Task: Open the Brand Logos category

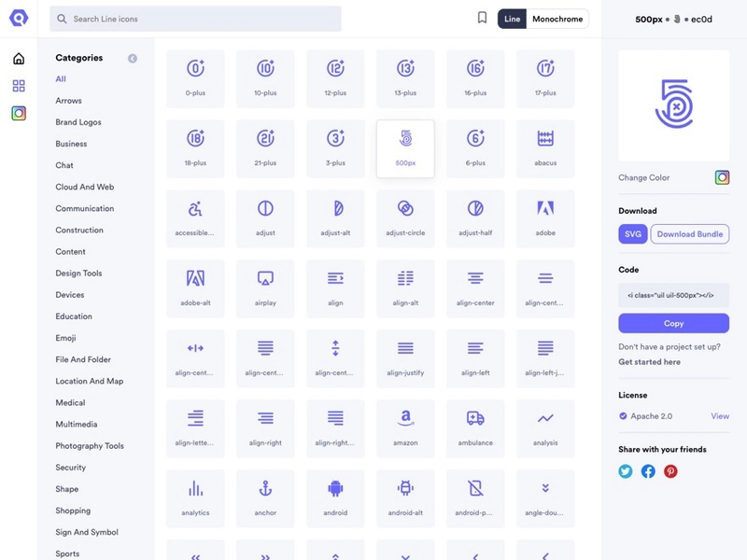Action: pyautogui.click(x=78, y=122)
